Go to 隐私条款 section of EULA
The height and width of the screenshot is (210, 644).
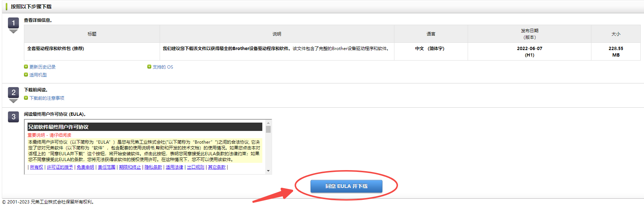click(153, 167)
